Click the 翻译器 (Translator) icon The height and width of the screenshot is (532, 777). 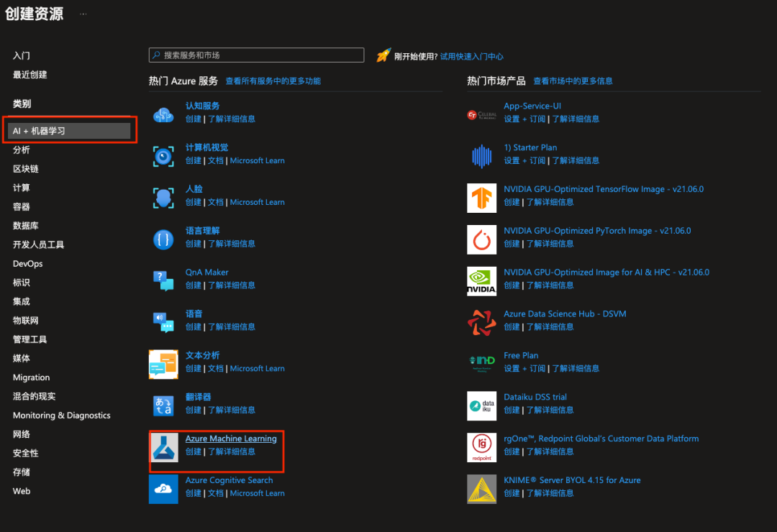coord(163,405)
